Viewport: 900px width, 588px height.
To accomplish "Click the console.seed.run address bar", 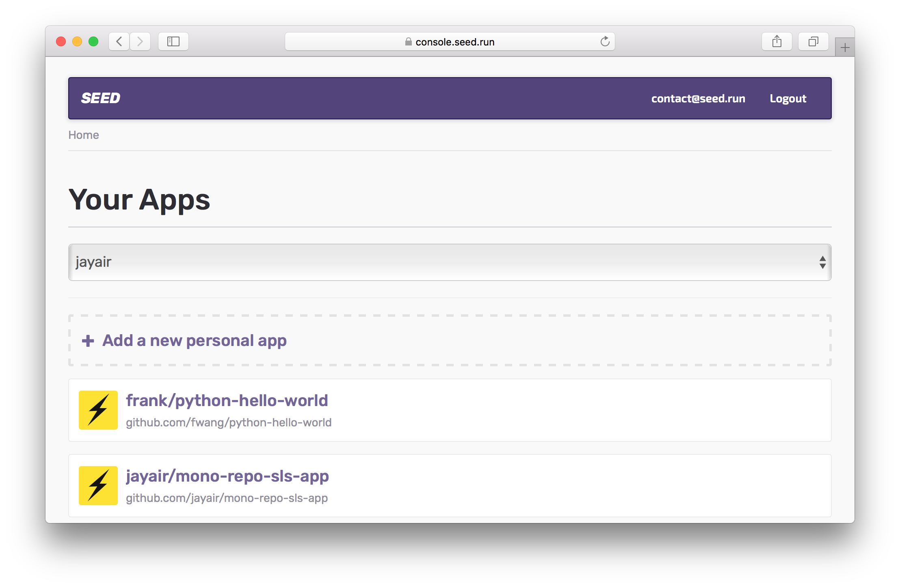I will point(454,42).
